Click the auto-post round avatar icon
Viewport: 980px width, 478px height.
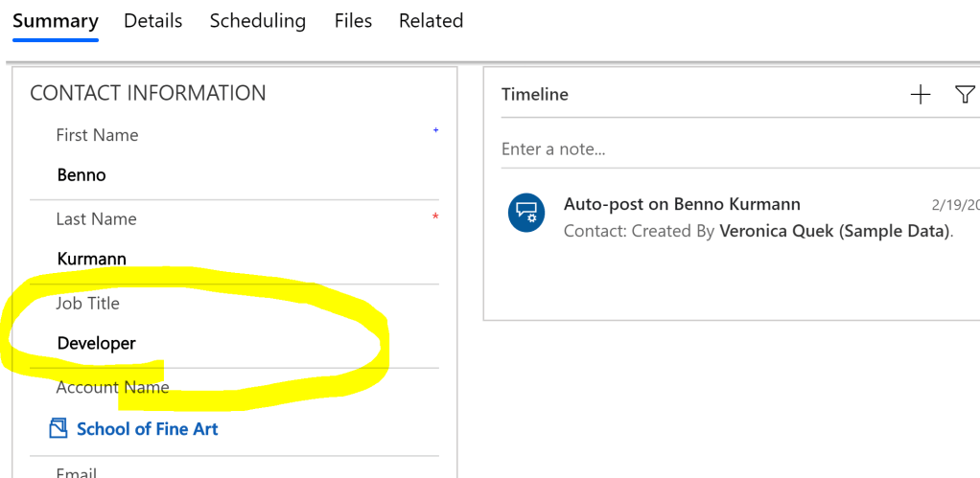[x=526, y=213]
